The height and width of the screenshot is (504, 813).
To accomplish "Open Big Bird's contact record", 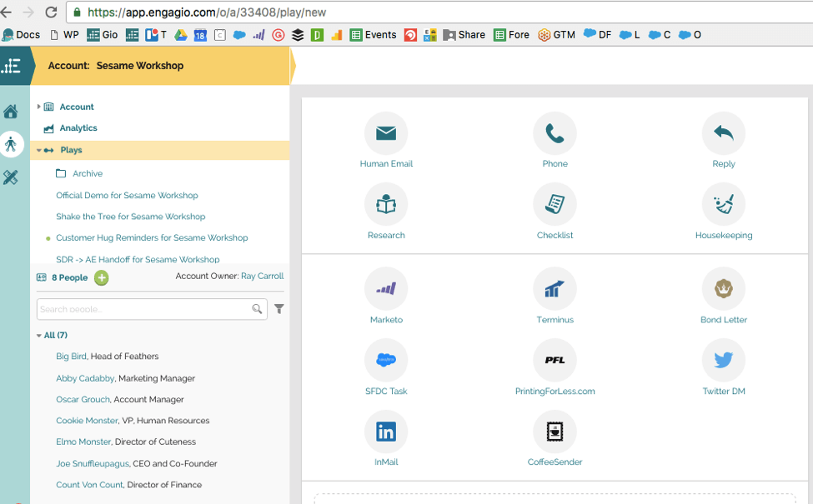I will coord(71,357).
